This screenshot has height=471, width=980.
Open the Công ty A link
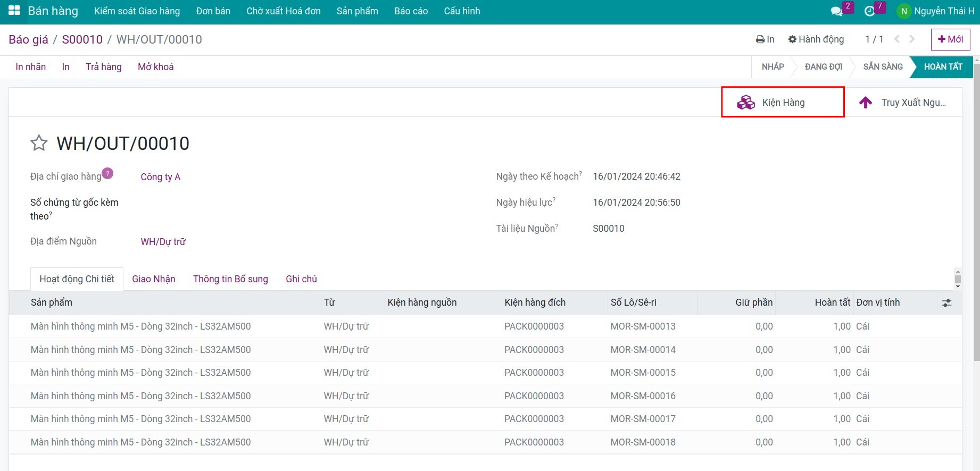pyautogui.click(x=160, y=177)
